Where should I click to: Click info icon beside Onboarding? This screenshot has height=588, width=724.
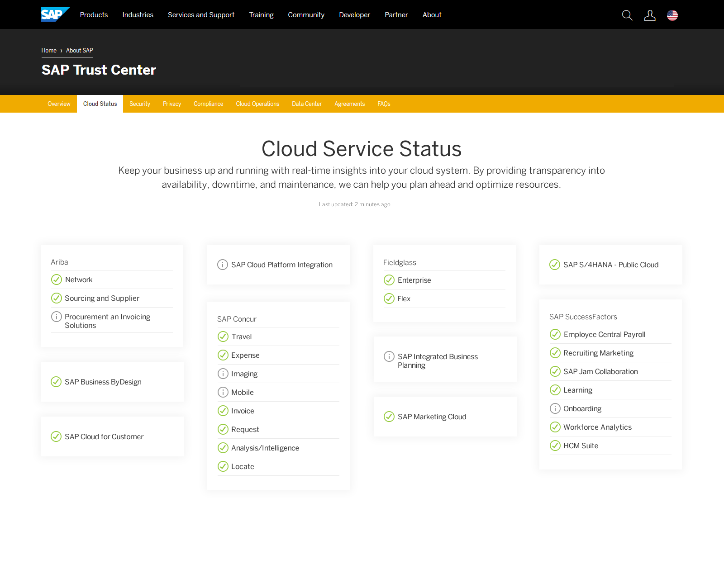pyautogui.click(x=555, y=408)
